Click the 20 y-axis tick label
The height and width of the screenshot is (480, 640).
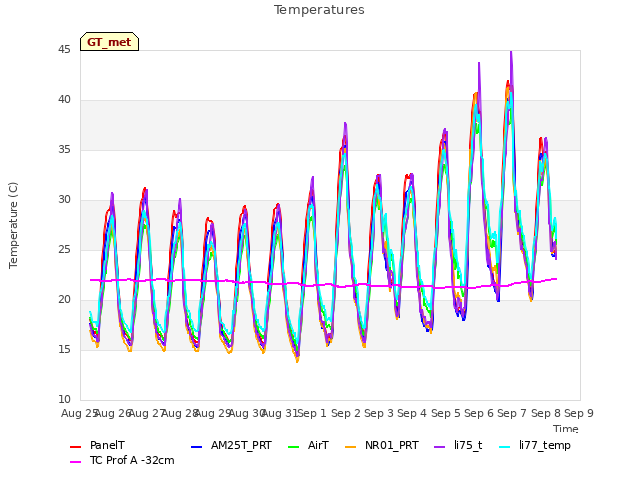(x=64, y=300)
